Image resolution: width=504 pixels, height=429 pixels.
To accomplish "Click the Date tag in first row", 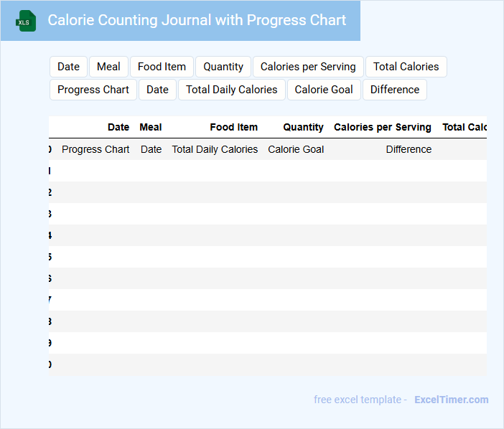I will 68,67.
